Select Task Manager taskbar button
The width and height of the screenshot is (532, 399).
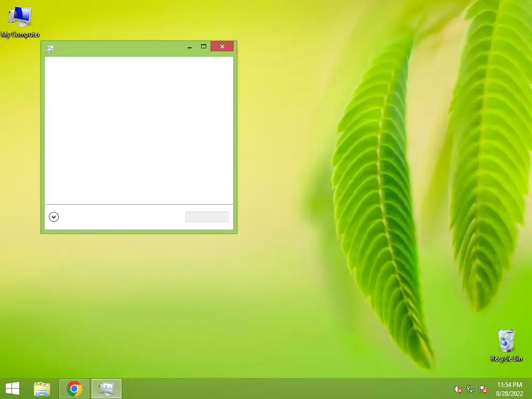[x=107, y=389]
